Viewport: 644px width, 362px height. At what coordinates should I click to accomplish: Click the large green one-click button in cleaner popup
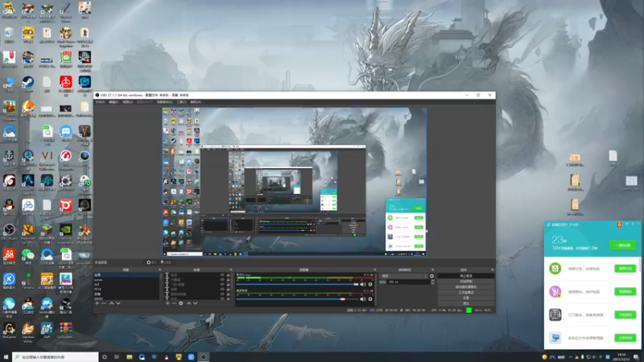(x=622, y=245)
